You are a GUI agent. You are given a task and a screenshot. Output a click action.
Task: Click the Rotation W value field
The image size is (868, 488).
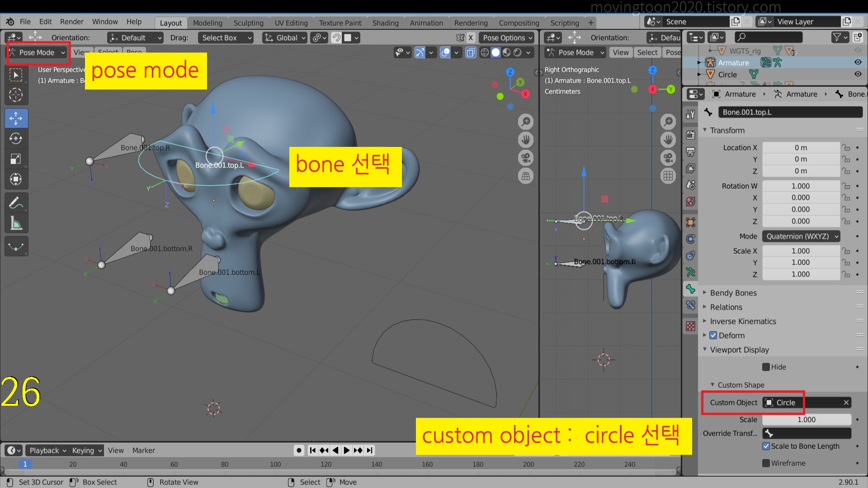[801, 186]
